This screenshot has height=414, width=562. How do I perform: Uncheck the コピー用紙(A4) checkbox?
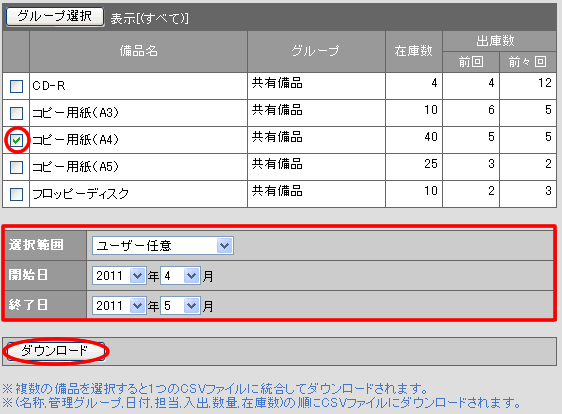(x=16, y=140)
